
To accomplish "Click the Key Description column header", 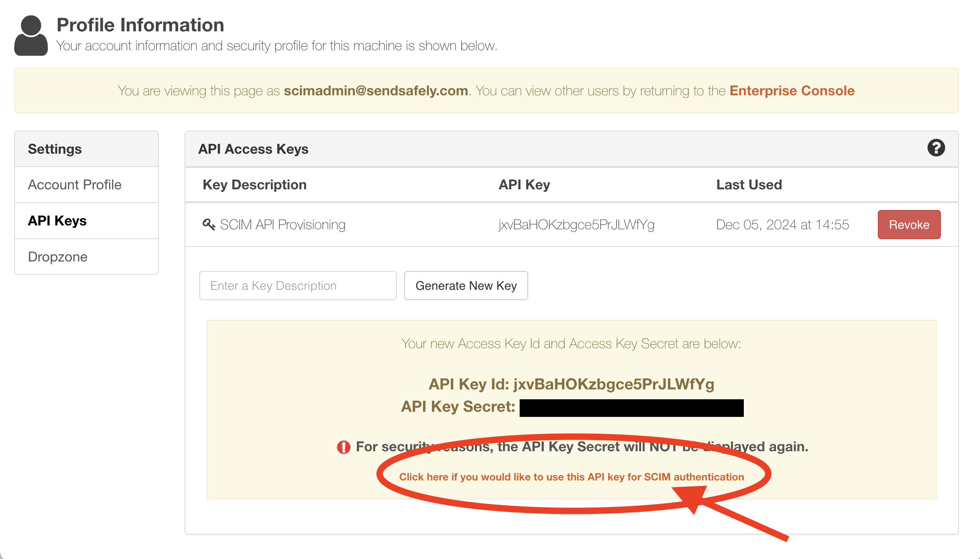I will click(x=254, y=185).
